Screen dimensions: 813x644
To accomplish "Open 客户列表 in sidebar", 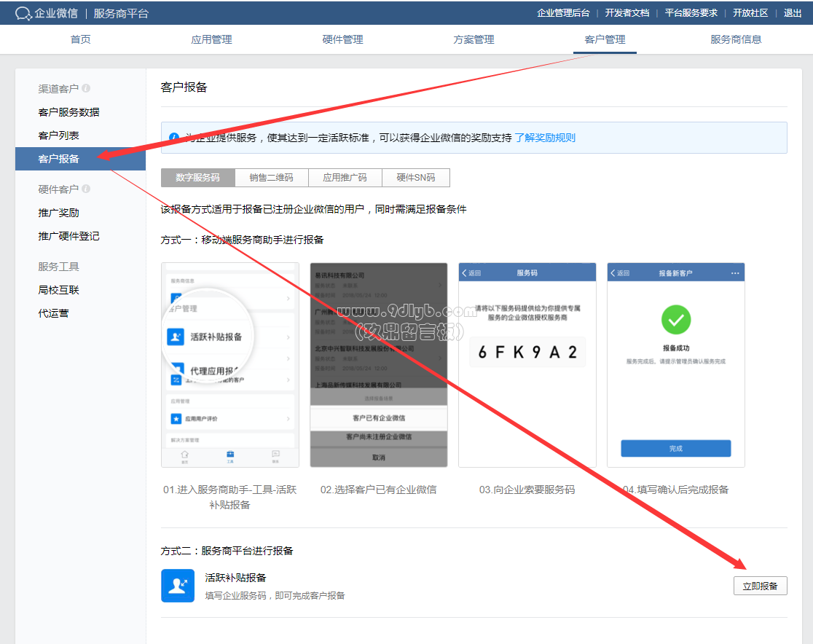I will 58,136.
